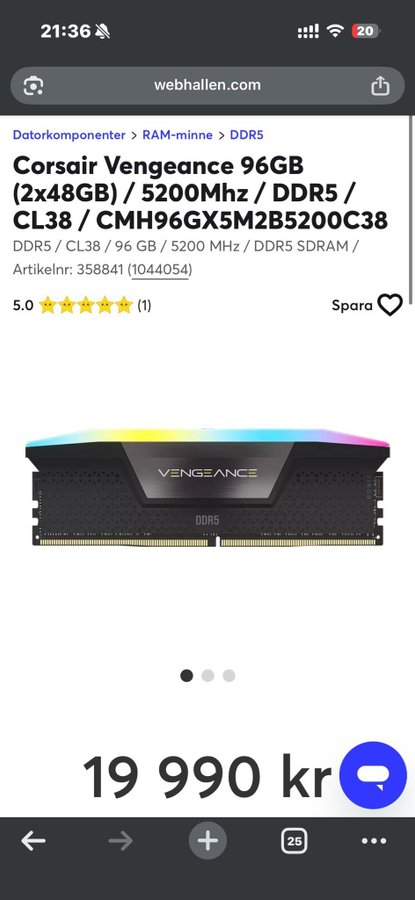The height and width of the screenshot is (900, 415).
Task: Tap the Vengeance RAM product image
Action: 207,487
